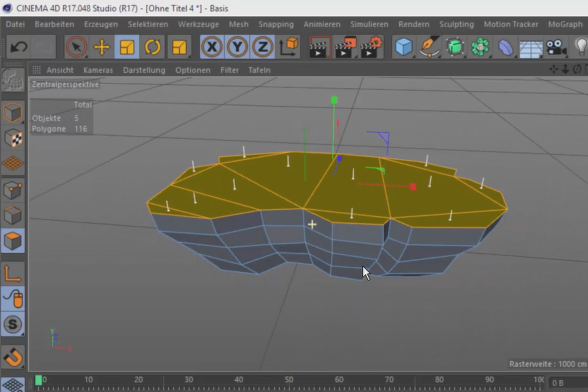Open the spline Pen palette
Viewport: 588px width, 392px height.
[x=430, y=47]
